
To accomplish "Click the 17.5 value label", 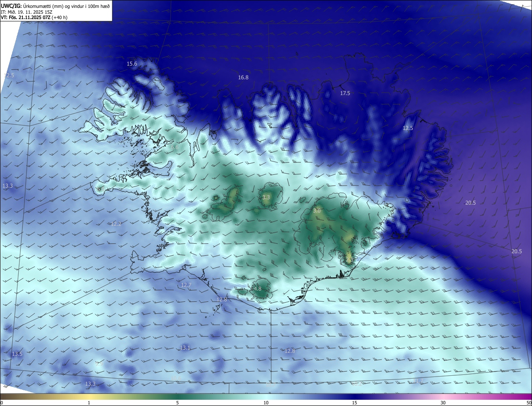I will click(345, 93).
